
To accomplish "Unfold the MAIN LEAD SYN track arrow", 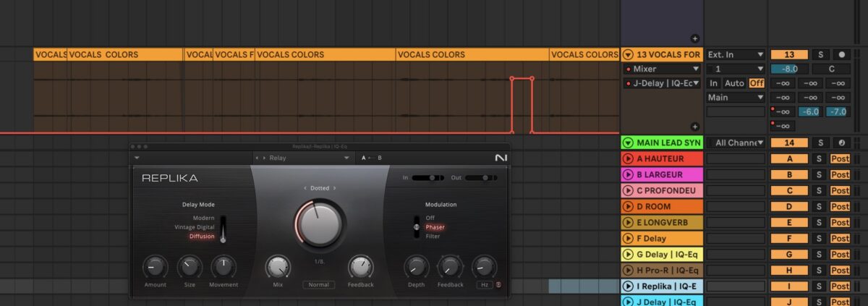I will [x=628, y=143].
